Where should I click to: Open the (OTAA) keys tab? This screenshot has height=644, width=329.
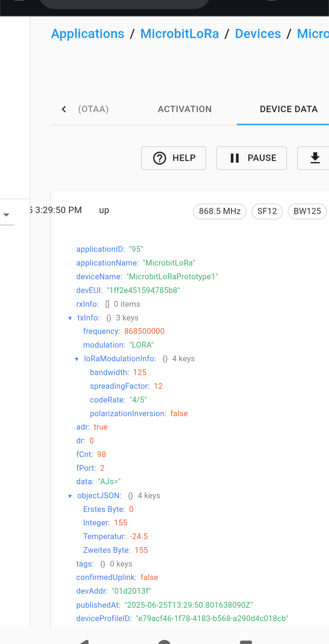(x=93, y=109)
